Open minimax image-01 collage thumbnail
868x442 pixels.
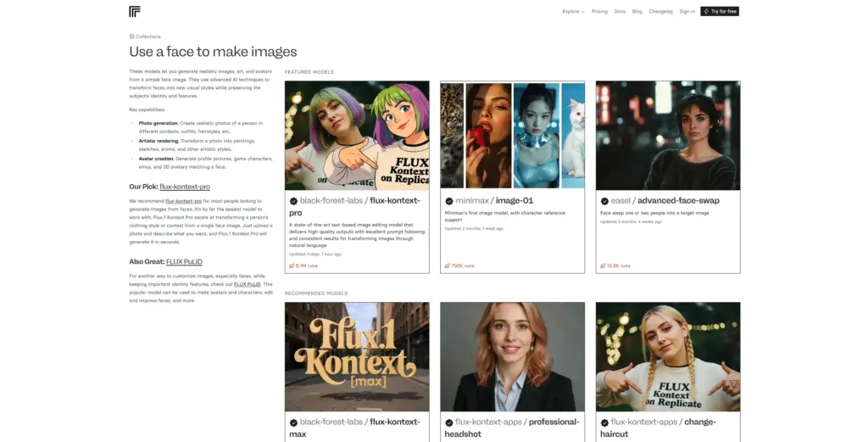(x=513, y=135)
